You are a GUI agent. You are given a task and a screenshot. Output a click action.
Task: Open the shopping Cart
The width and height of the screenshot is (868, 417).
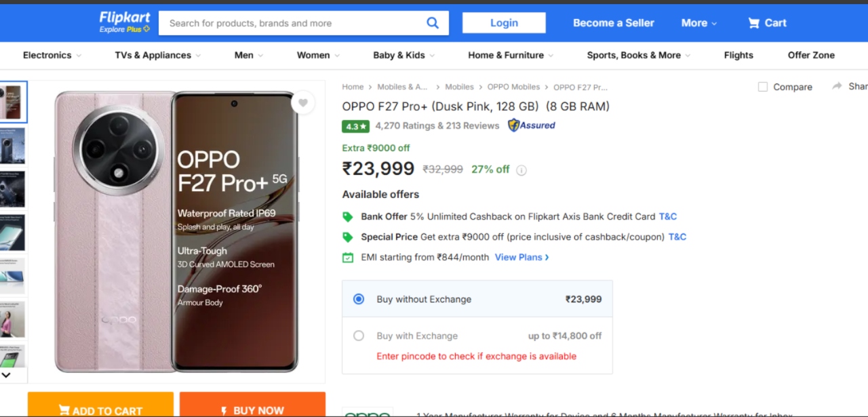coord(767,23)
